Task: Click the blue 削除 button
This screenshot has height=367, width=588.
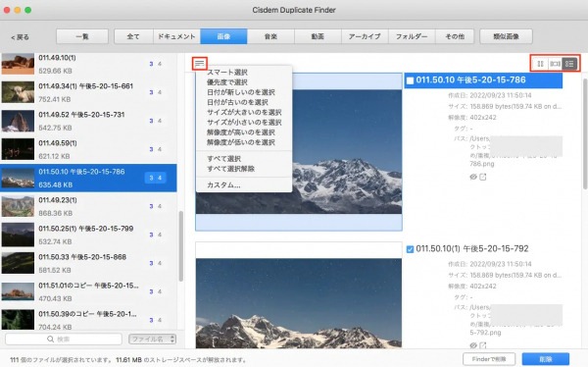Action: pos(546,359)
